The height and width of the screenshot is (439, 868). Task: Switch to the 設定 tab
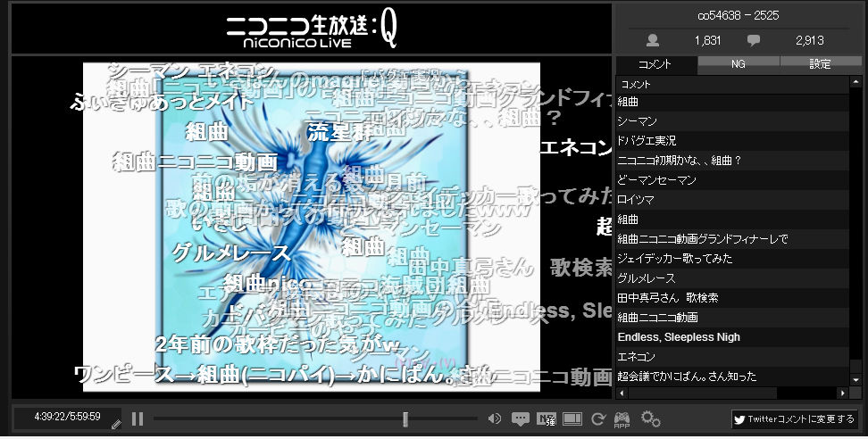click(x=820, y=64)
